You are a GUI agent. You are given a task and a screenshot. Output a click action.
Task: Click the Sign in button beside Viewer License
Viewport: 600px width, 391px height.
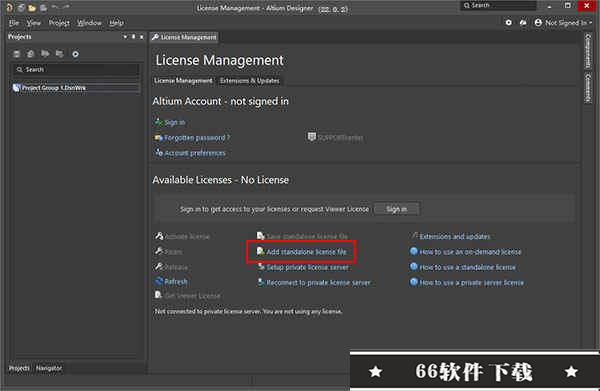(x=396, y=209)
